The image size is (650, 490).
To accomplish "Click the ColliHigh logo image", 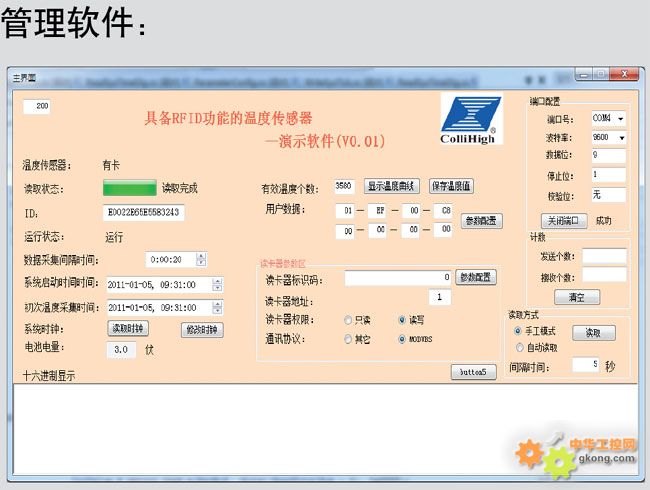I will coord(471,120).
